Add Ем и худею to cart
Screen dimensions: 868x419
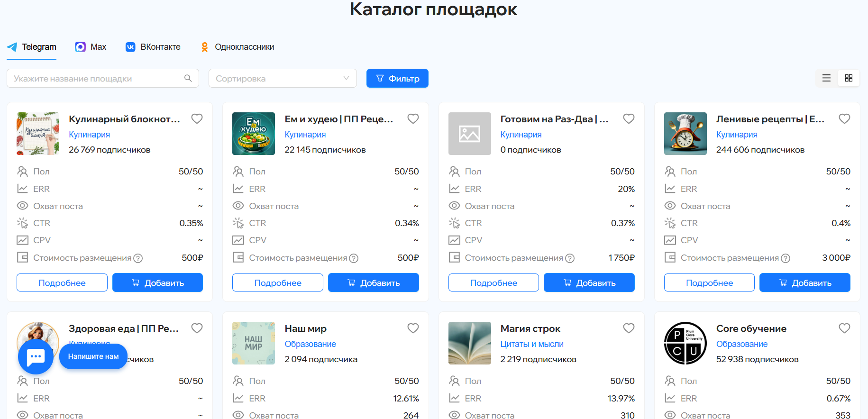374,282
